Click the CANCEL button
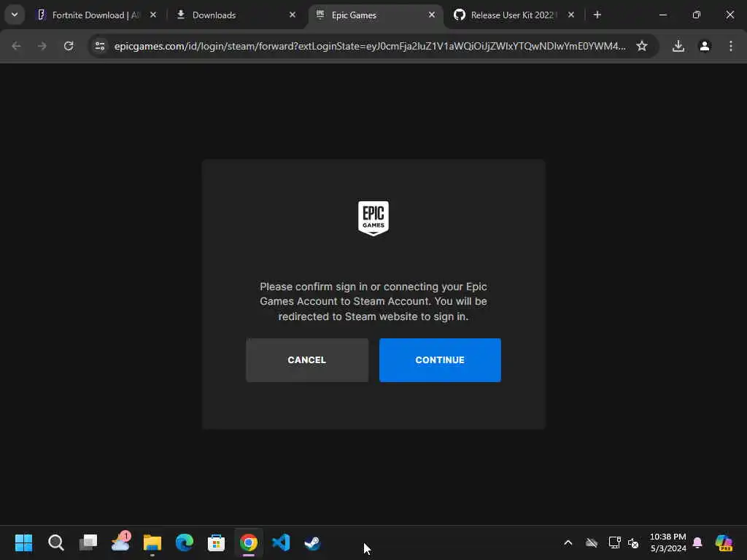This screenshot has height=560, width=747. point(307,360)
